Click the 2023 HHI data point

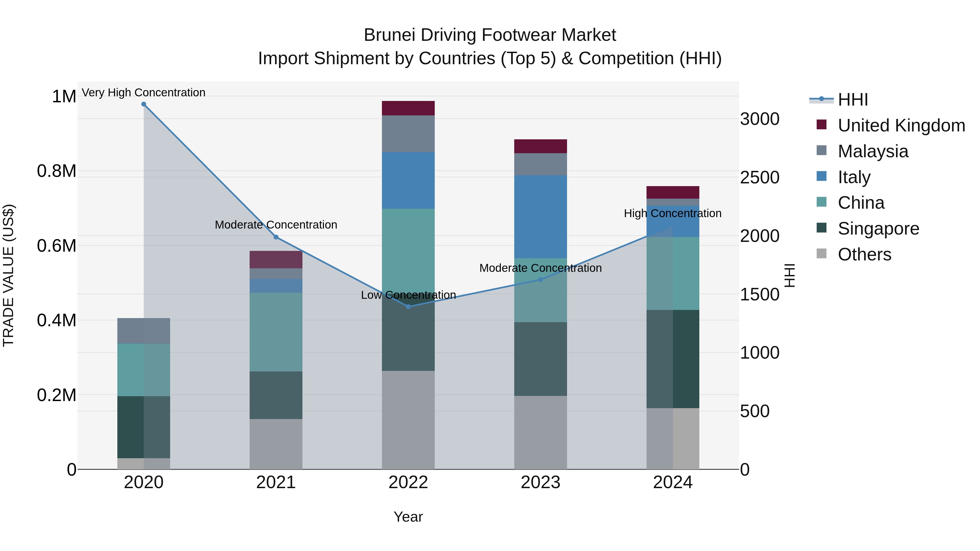pos(541,280)
